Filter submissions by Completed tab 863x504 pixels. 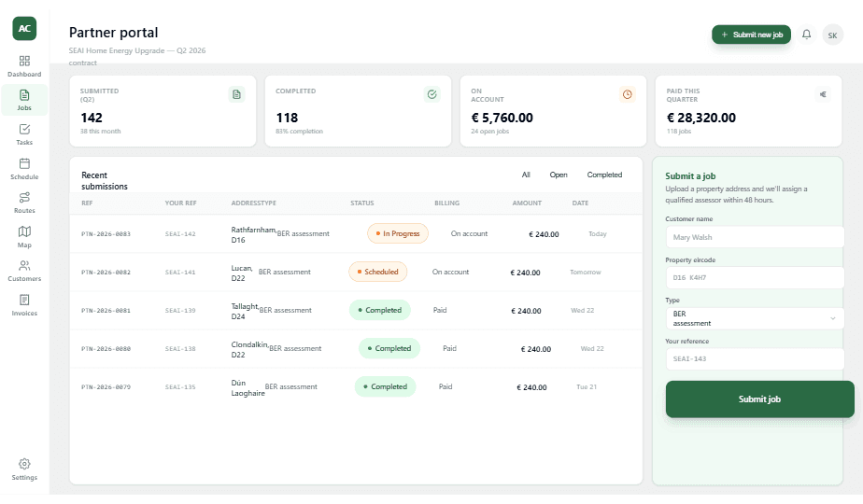point(604,175)
